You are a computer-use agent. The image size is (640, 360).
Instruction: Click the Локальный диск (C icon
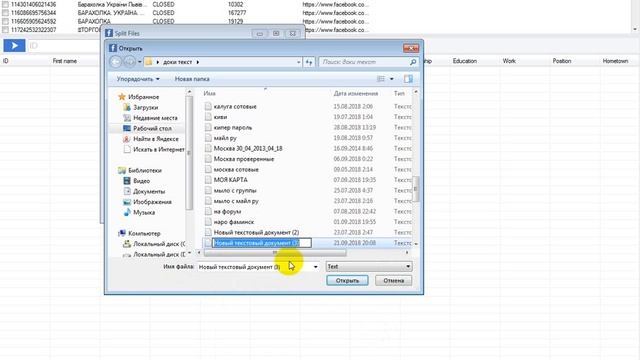pos(127,244)
